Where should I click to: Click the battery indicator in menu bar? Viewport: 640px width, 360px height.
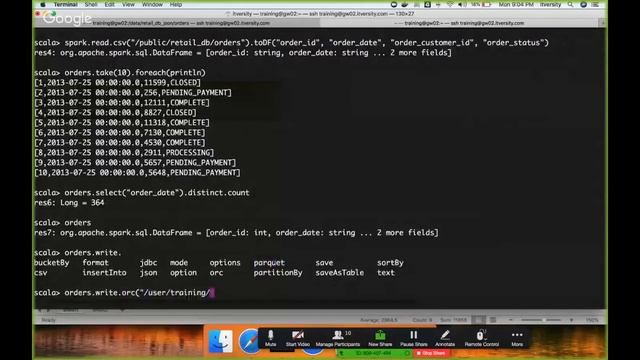coord(482,4)
